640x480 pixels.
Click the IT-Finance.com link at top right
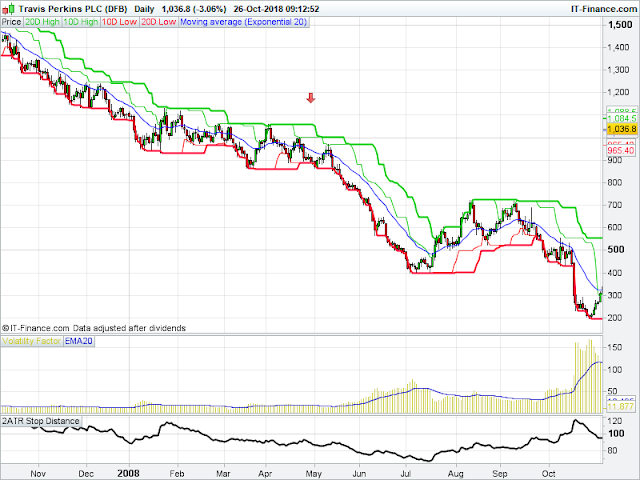coord(603,9)
